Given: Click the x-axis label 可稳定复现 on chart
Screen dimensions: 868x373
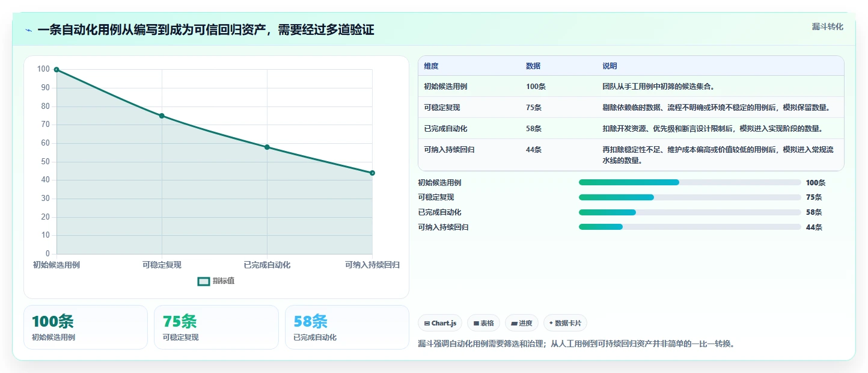Looking at the screenshot, I should (x=162, y=265).
